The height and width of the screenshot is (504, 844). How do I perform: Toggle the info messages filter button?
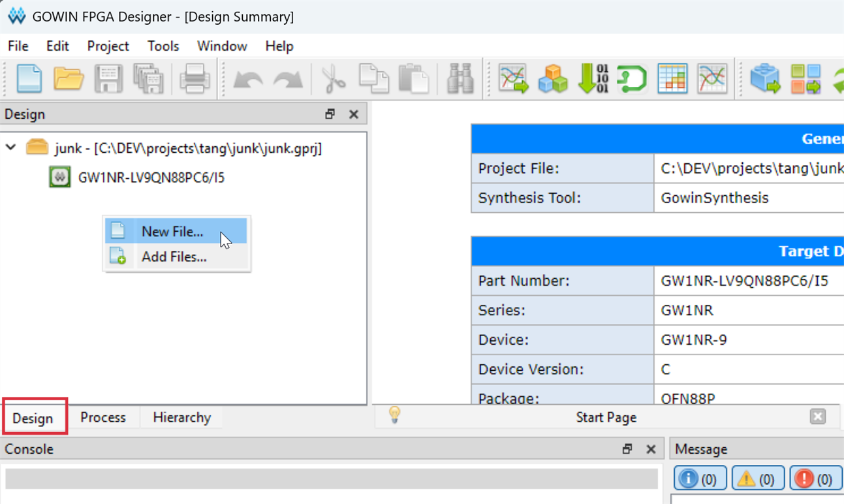700,479
